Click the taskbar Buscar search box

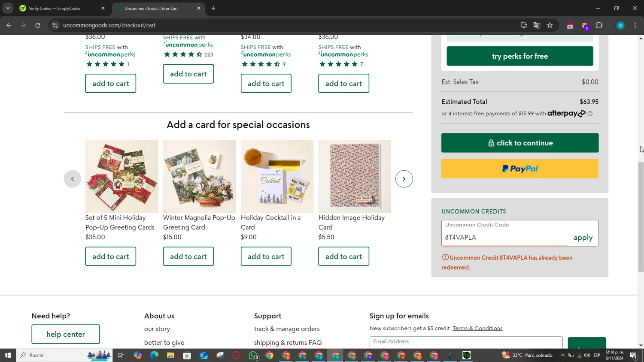coord(64,355)
